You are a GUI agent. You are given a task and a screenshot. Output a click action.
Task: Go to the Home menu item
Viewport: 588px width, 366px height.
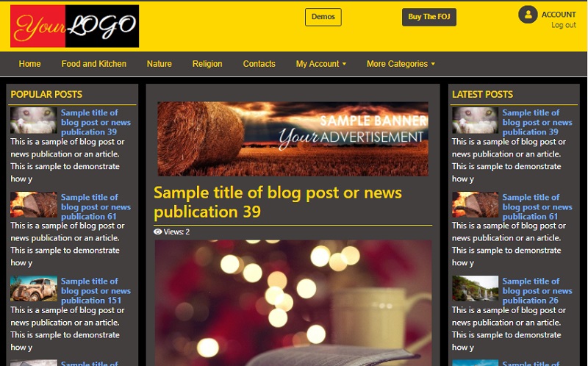(30, 64)
